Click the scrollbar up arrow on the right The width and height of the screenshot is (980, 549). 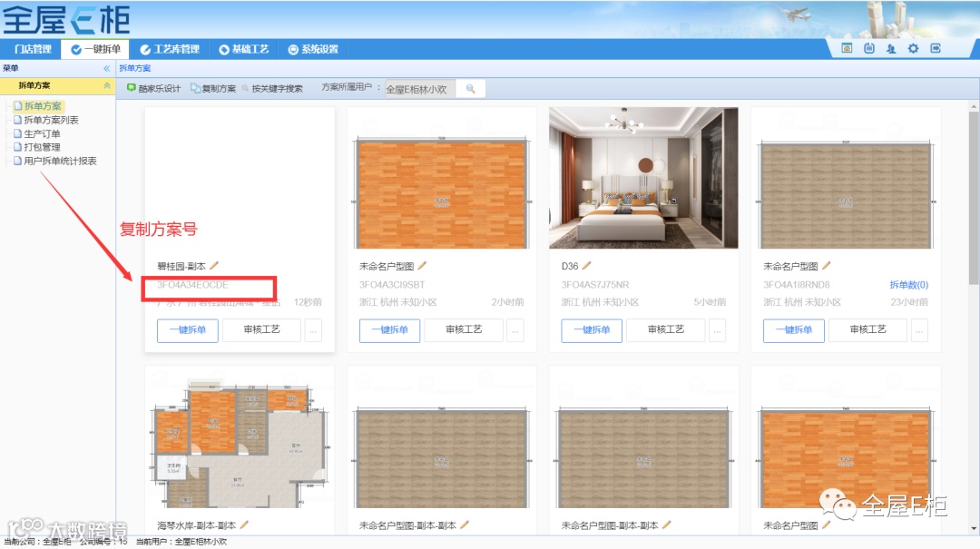click(x=974, y=107)
